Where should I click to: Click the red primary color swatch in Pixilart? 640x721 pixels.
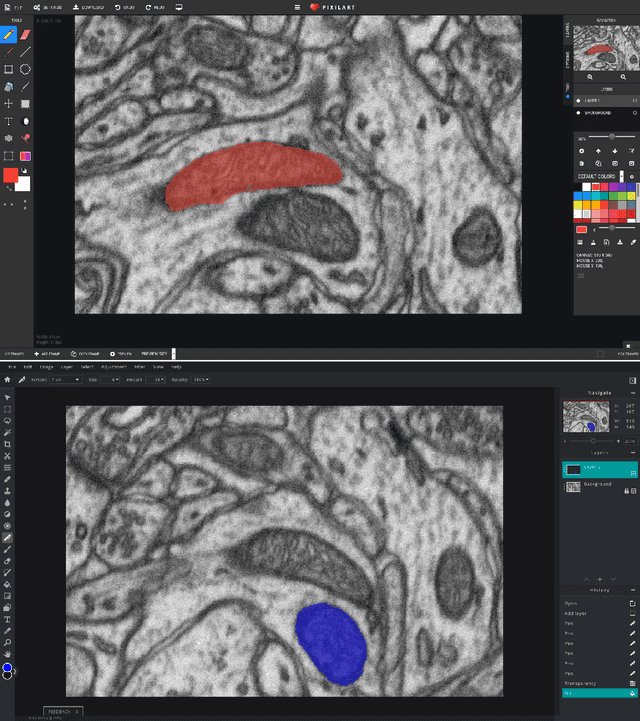(11, 175)
